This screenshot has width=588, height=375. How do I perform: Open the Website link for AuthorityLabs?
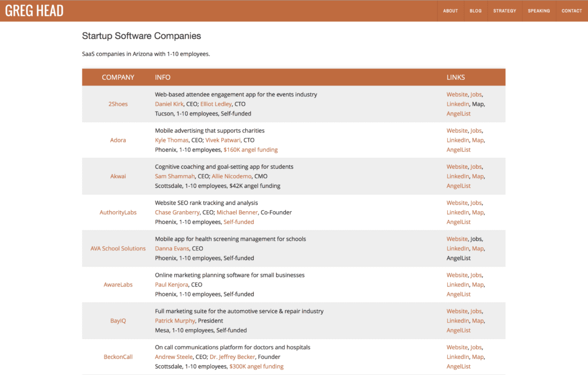tap(457, 203)
